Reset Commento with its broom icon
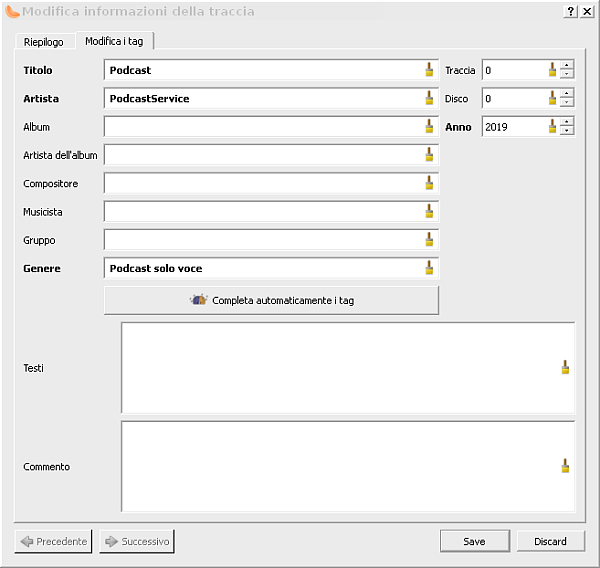Viewport: 600px width, 568px height. tap(565, 466)
